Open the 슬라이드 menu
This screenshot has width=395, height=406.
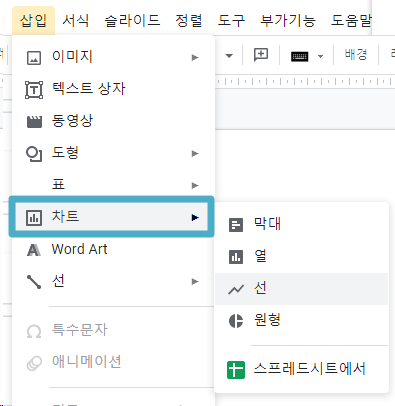[x=132, y=21]
